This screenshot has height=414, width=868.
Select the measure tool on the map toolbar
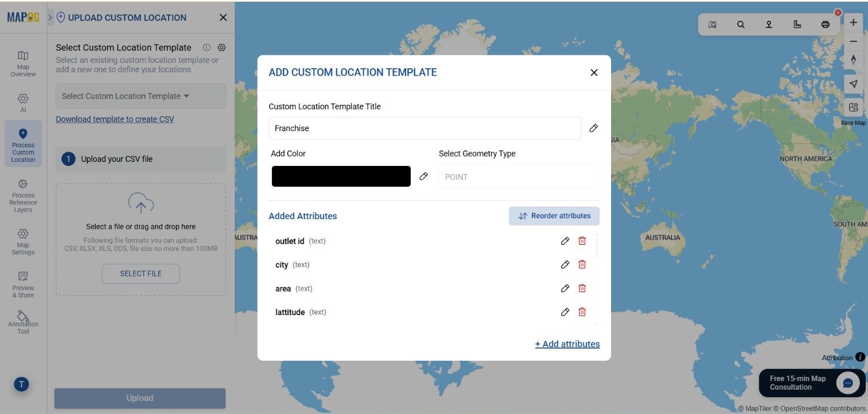coord(797,24)
